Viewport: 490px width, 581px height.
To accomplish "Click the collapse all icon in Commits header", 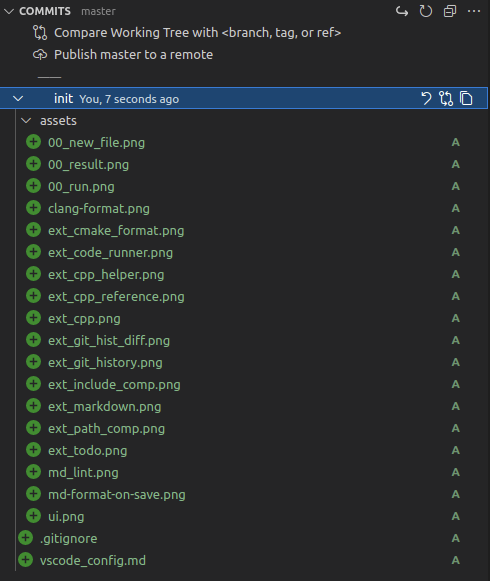I will coord(450,11).
